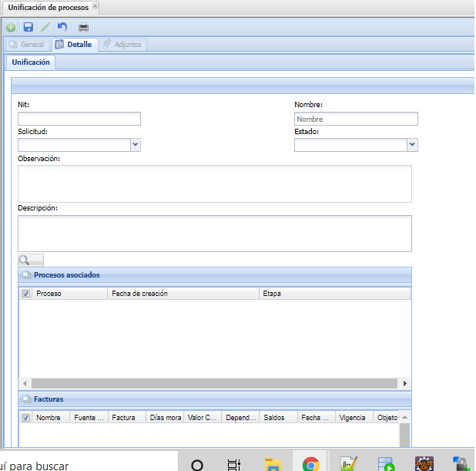476x471 pixels.
Task: Open Google Chrome from the taskbar
Action: [x=310, y=464]
